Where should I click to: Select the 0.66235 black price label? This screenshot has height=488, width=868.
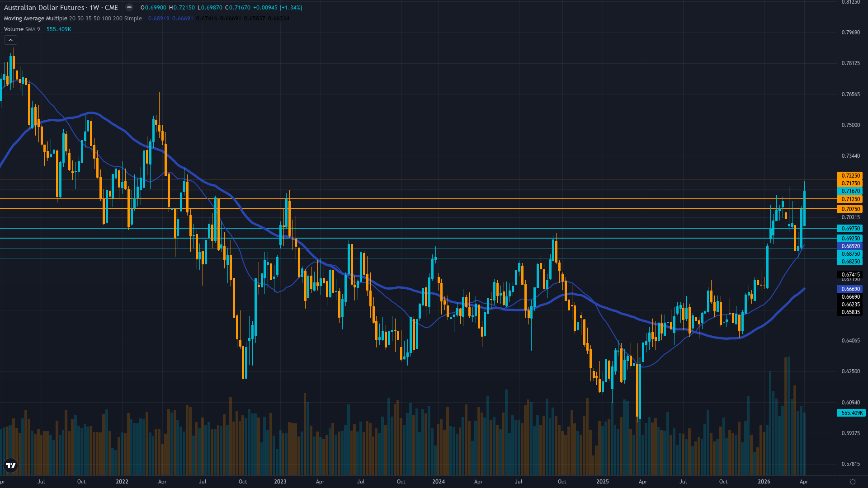850,305
